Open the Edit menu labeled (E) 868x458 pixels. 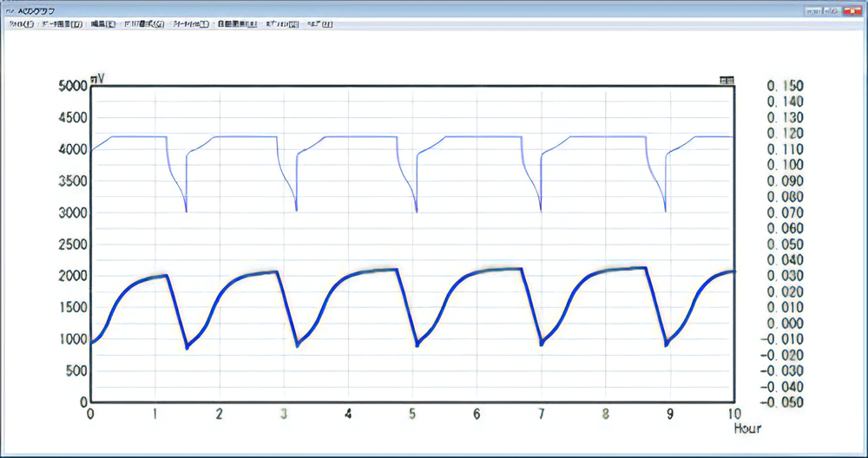click(103, 24)
